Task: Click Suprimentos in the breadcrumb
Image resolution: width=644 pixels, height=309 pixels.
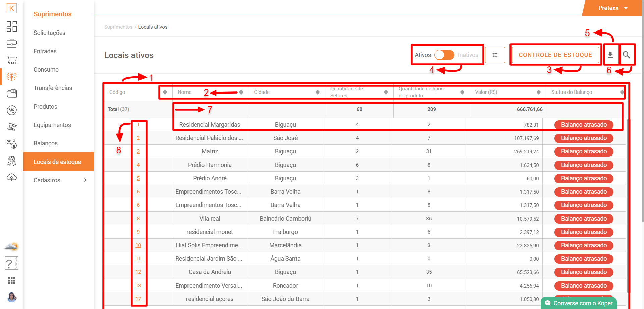Action: pyautogui.click(x=118, y=27)
